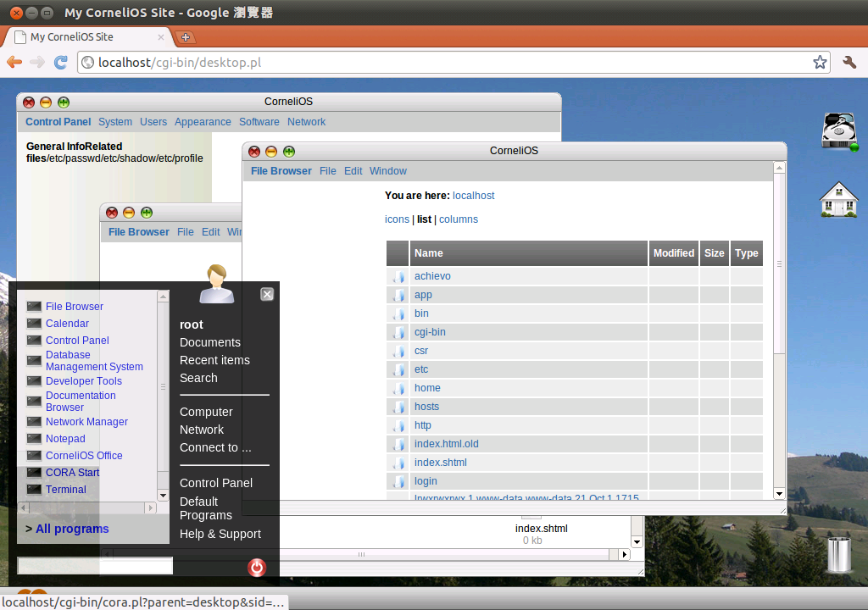Click the localhost breadcrumb link
The image size is (868, 610).
(x=473, y=196)
